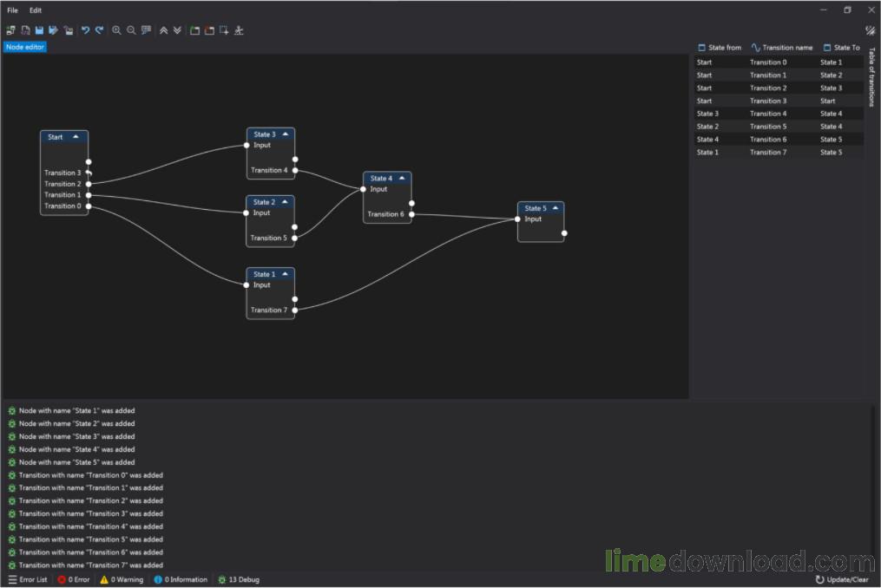The image size is (881, 588).
Task: Collapse the State 4 node arrow
Action: coord(401,179)
